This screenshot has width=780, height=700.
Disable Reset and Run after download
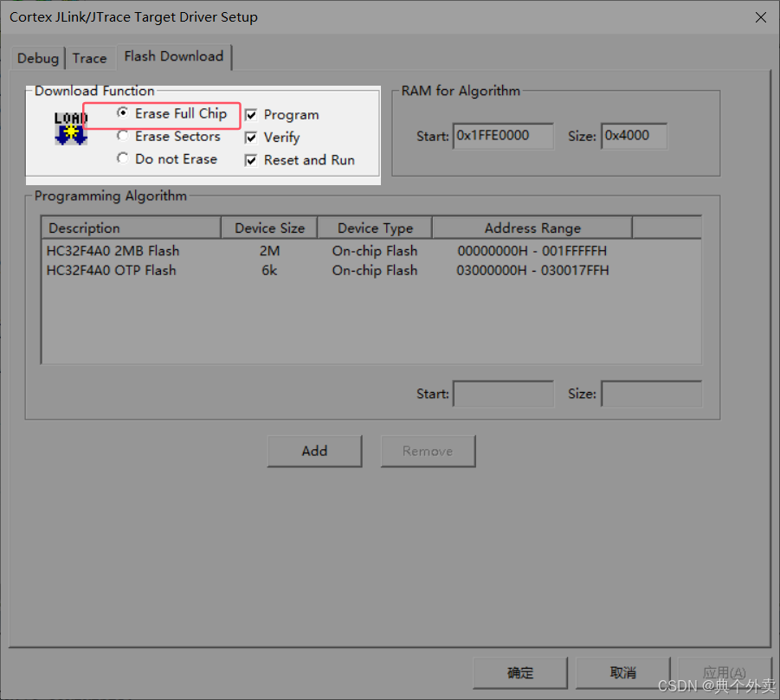(x=250, y=159)
